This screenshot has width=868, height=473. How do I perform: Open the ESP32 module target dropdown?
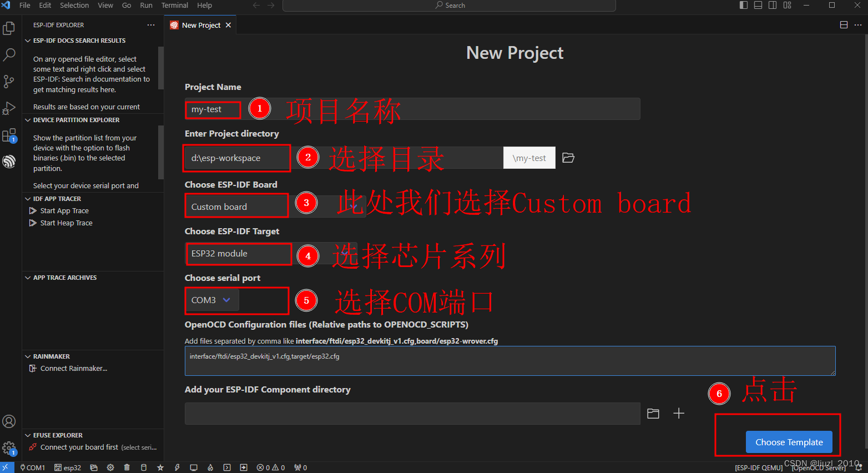coord(272,253)
